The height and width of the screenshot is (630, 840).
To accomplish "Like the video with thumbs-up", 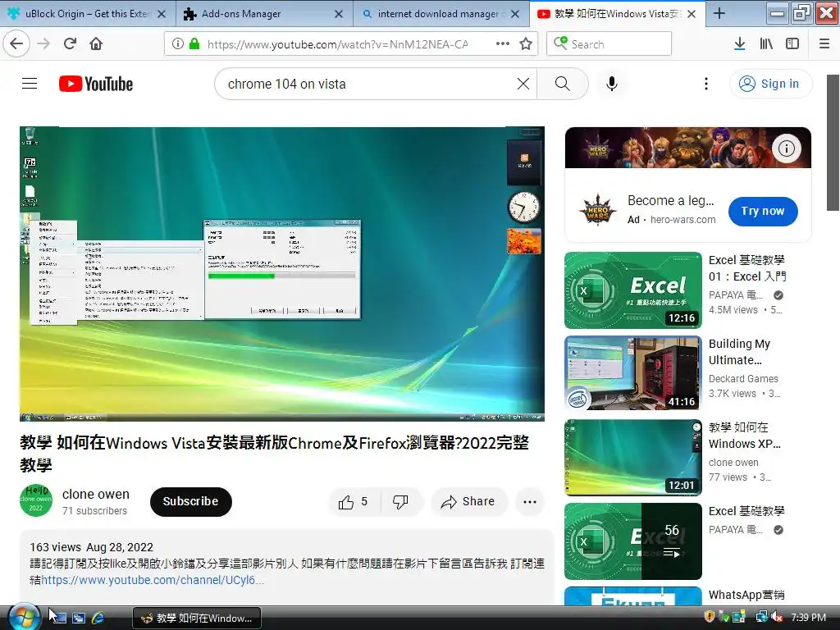I will [x=354, y=502].
